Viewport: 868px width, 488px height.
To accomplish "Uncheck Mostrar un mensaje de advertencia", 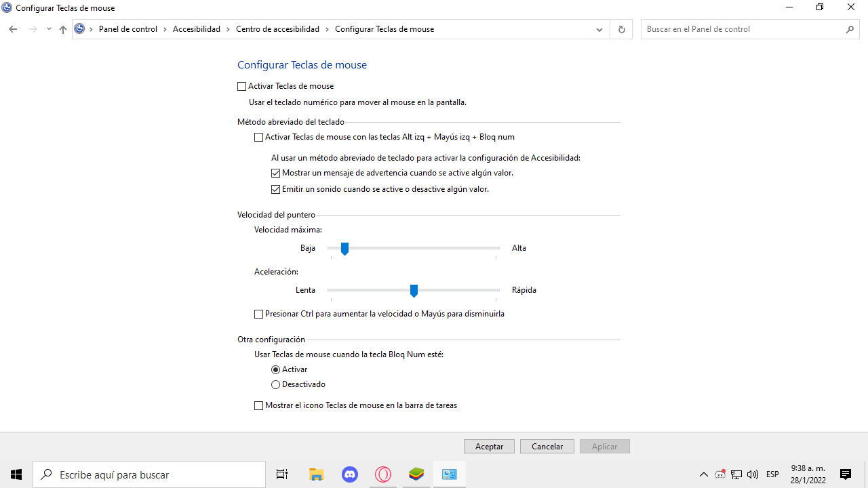I will [x=275, y=173].
